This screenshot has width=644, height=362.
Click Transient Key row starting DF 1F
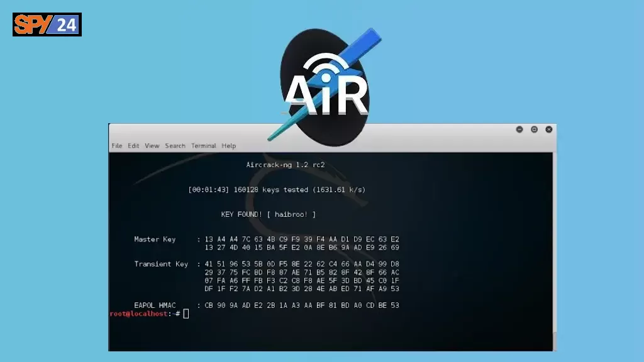[x=302, y=289]
